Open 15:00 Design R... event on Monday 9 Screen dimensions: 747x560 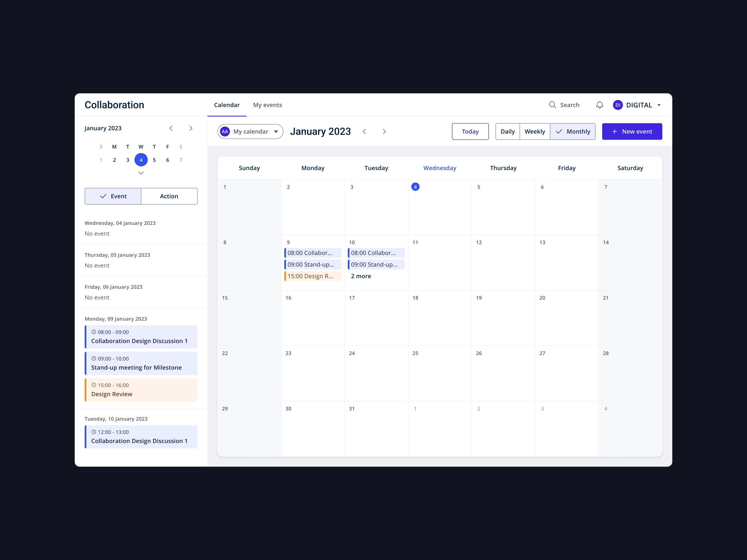coord(313,276)
